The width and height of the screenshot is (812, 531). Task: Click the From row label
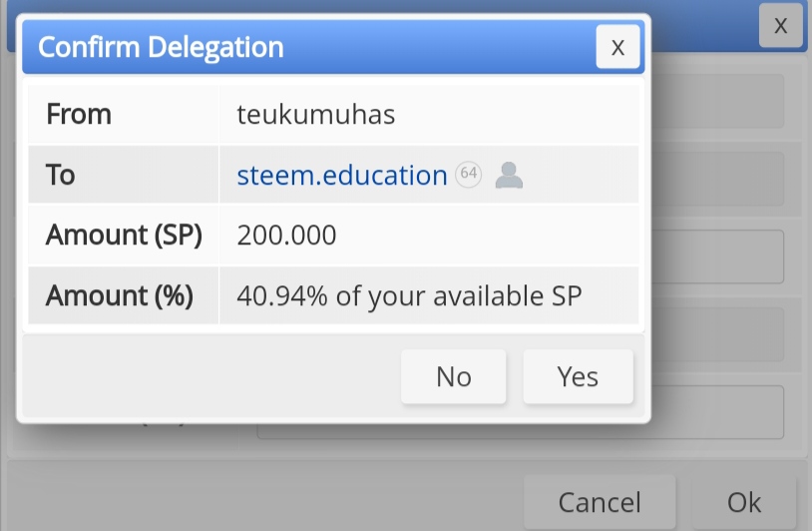(x=79, y=114)
